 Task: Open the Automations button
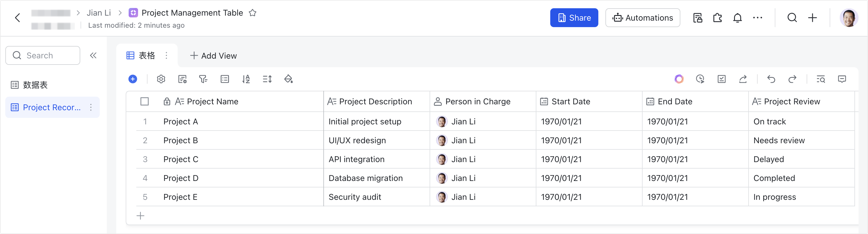(x=643, y=18)
